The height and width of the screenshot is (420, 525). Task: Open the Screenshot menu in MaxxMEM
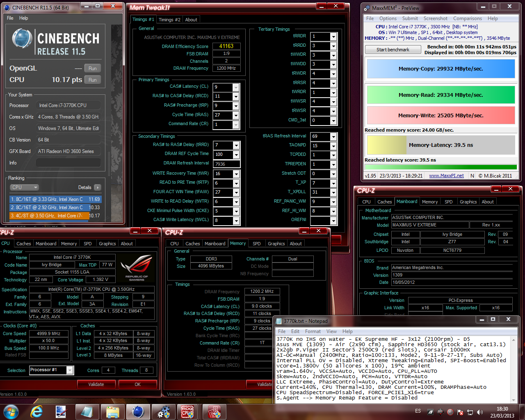pyautogui.click(x=435, y=18)
